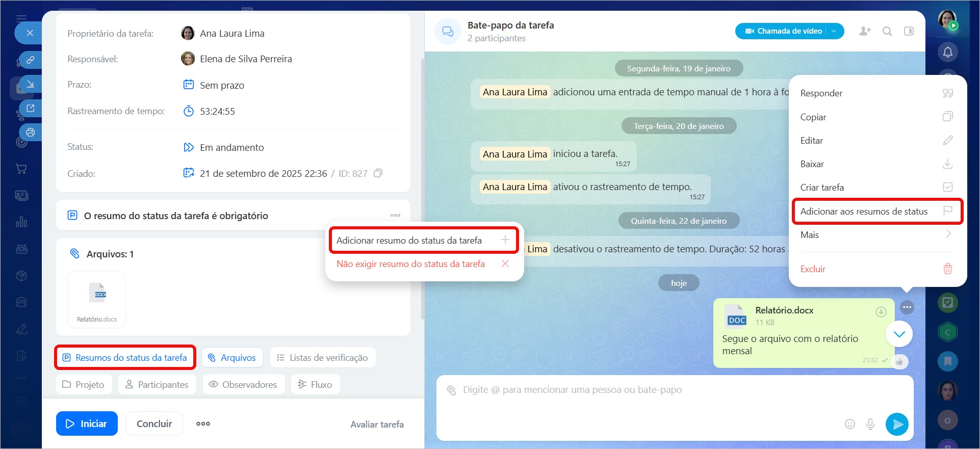Open the Relatório.docx file thumbnail
This screenshot has height=449, width=980.
coord(97,299)
